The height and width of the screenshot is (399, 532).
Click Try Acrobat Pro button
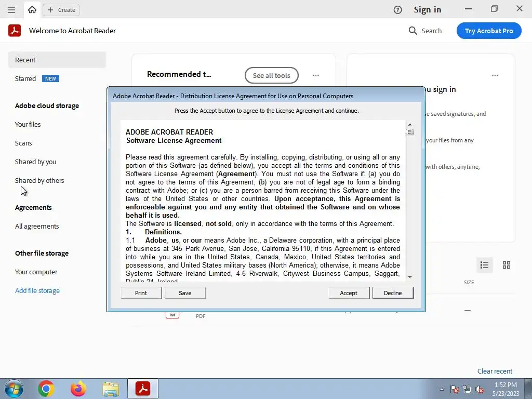click(x=489, y=31)
